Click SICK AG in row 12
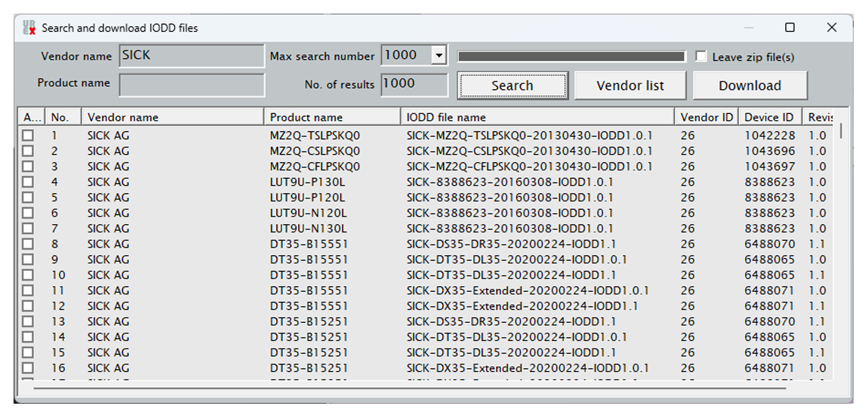The image size is (868, 415). [x=108, y=306]
